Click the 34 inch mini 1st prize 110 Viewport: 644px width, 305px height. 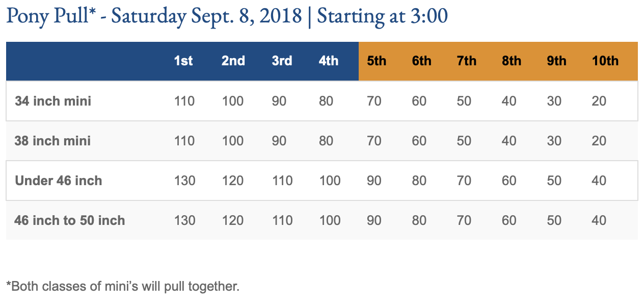pyautogui.click(x=184, y=101)
